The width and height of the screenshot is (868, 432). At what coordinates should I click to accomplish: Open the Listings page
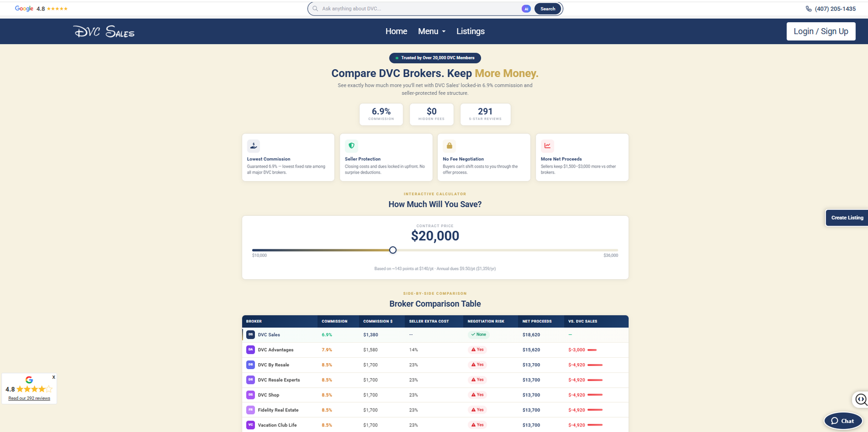(x=470, y=31)
